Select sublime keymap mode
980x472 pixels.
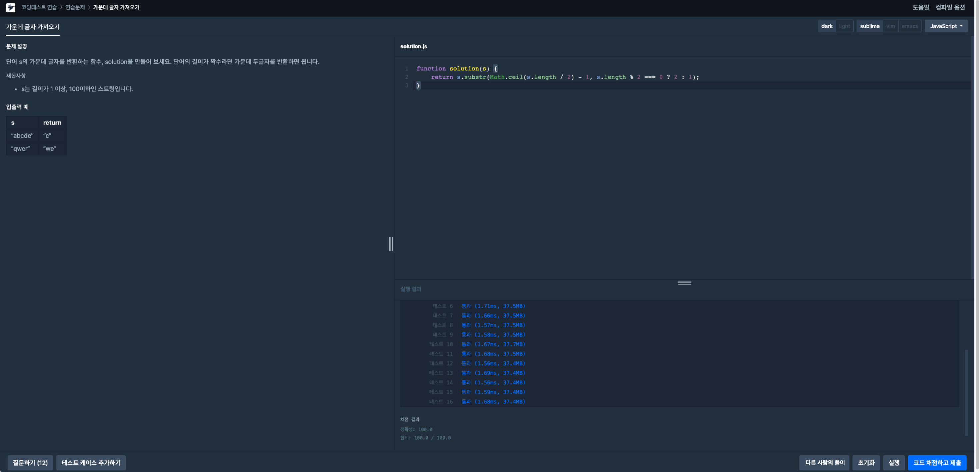pyautogui.click(x=869, y=26)
